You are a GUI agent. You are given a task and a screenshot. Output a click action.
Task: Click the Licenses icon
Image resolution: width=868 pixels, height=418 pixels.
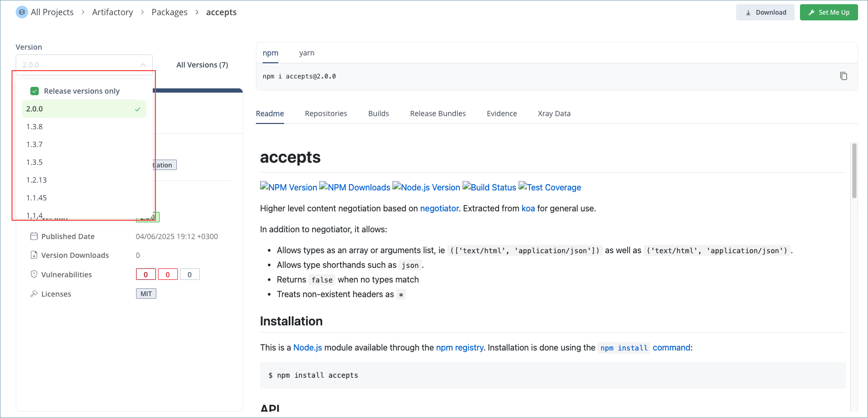click(34, 293)
